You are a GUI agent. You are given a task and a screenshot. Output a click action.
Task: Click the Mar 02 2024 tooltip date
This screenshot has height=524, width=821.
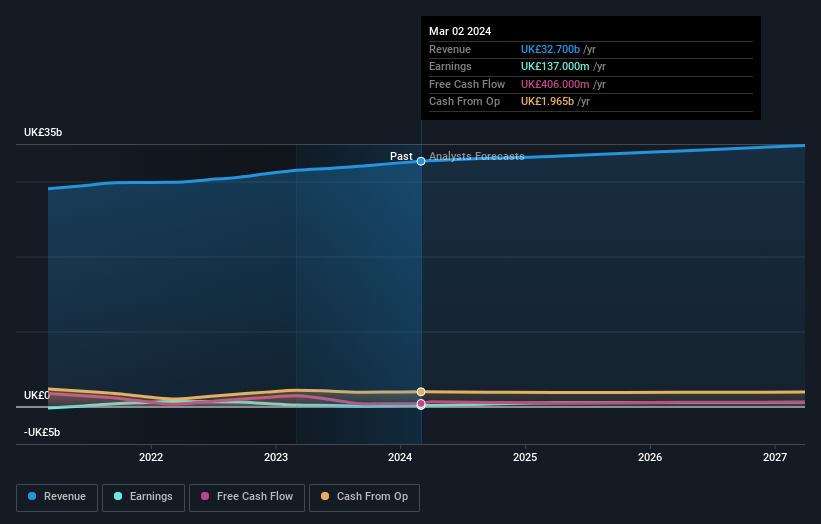460,31
